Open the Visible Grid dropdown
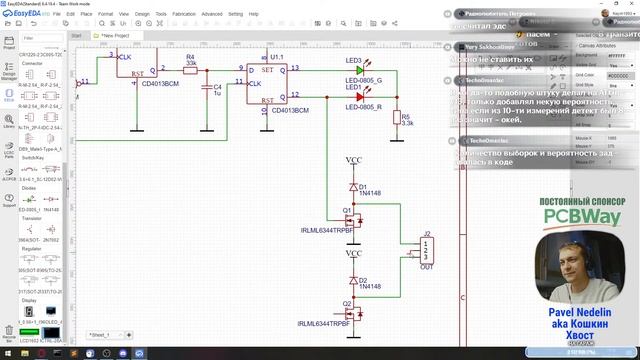 620,65
